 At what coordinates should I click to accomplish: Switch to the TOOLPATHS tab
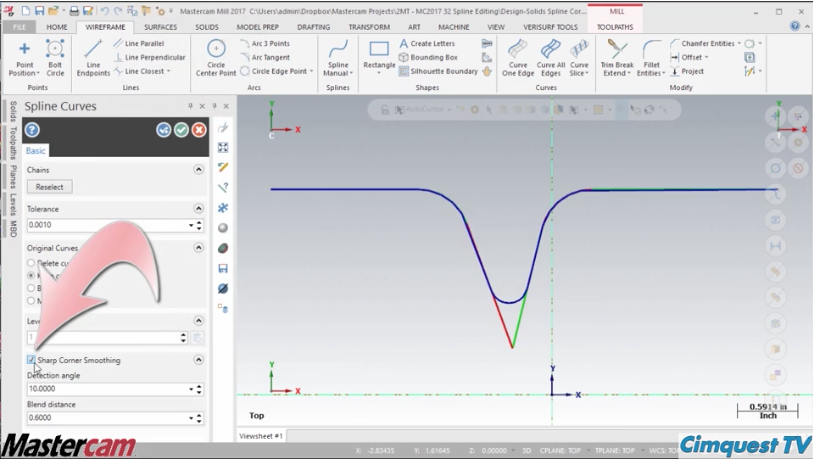pos(615,27)
